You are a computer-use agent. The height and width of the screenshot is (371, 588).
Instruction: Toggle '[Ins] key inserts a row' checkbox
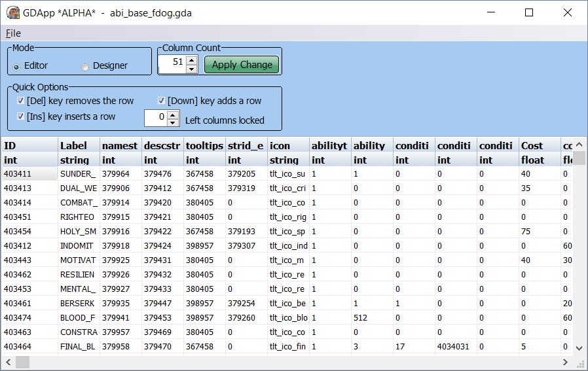[x=20, y=116]
